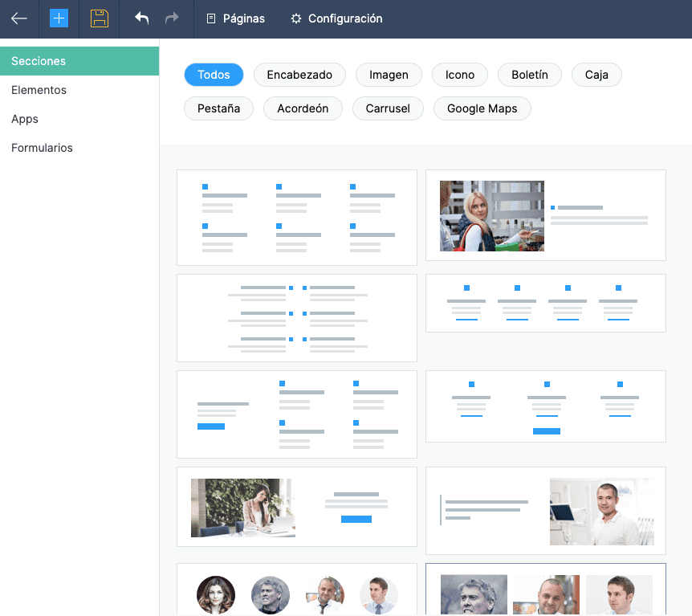The height and width of the screenshot is (616, 692).
Task: Choose the text-button plus four icons template
Action: (x=297, y=414)
